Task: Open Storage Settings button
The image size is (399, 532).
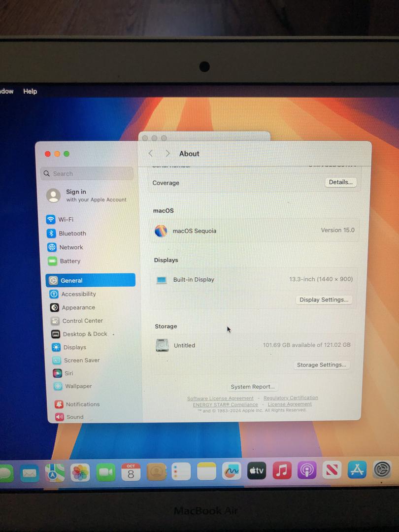Action: 321,365
